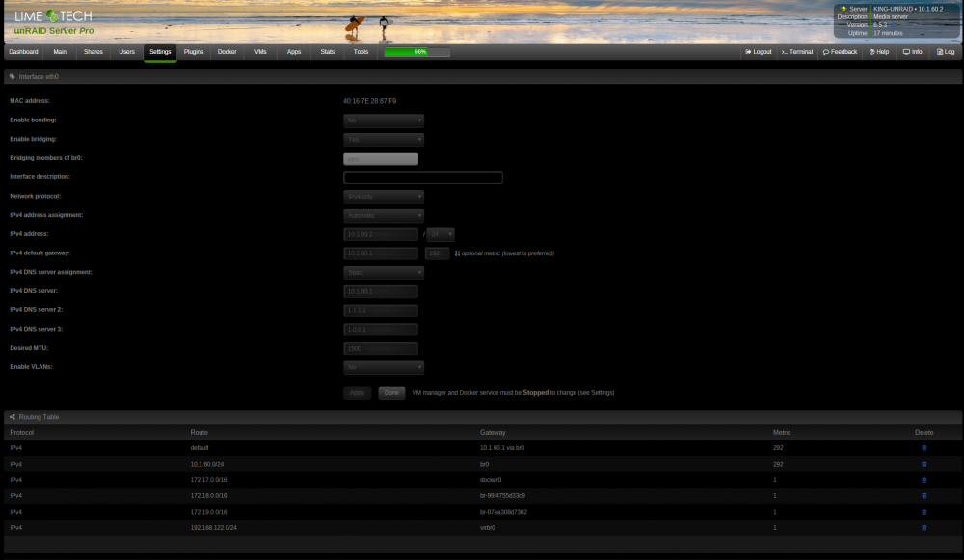Delete the 10.1.60.0/24 route
The width and height of the screenshot is (964, 560).
click(x=924, y=465)
